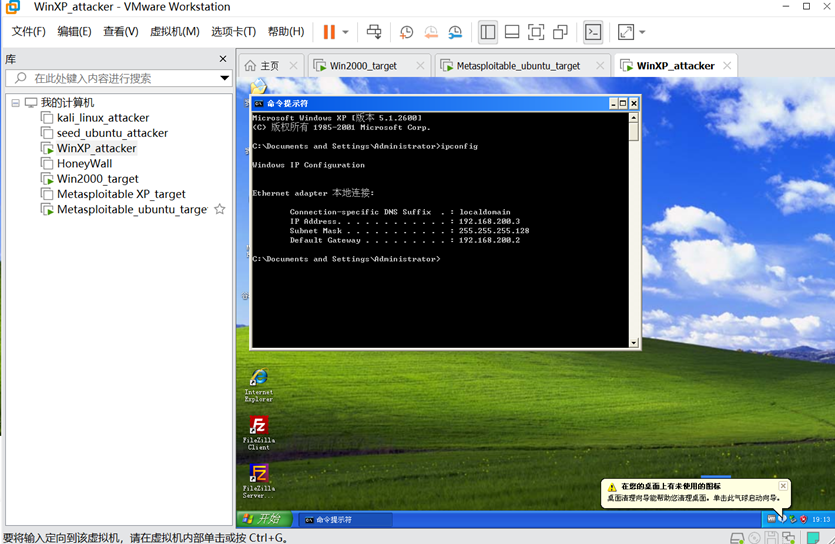Click the VMware CD/DVD status icon
The image size is (835, 544).
(754, 538)
